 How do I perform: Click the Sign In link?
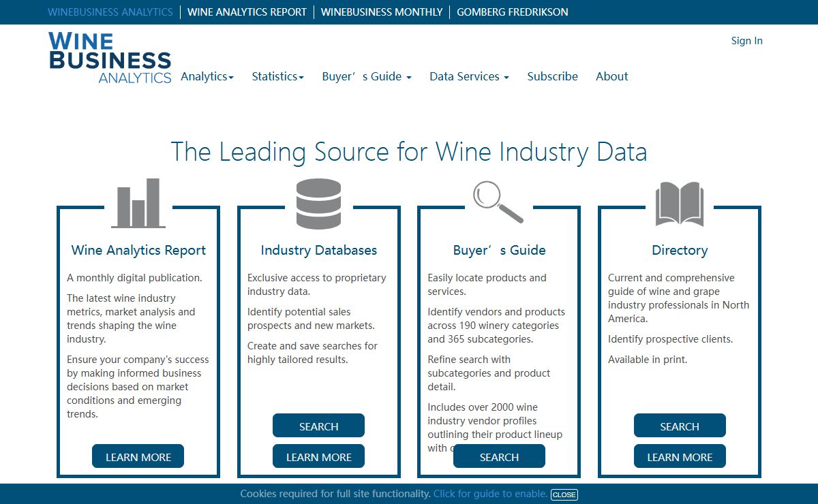pos(747,41)
